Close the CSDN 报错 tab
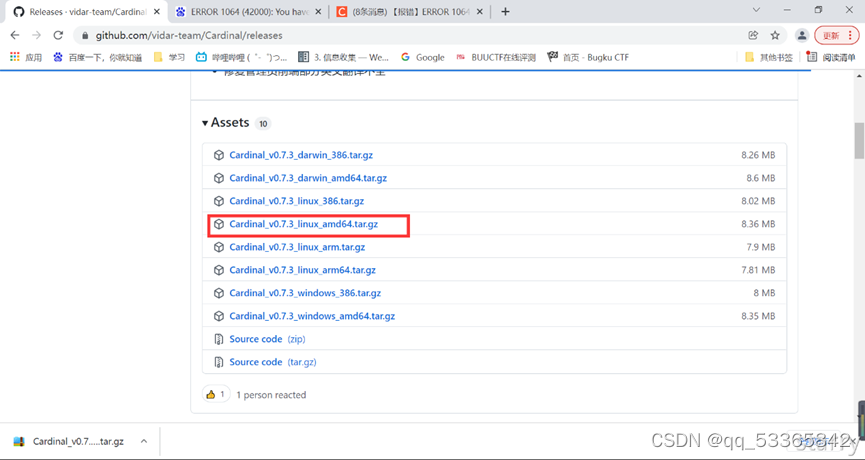 [x=479, y=12]
